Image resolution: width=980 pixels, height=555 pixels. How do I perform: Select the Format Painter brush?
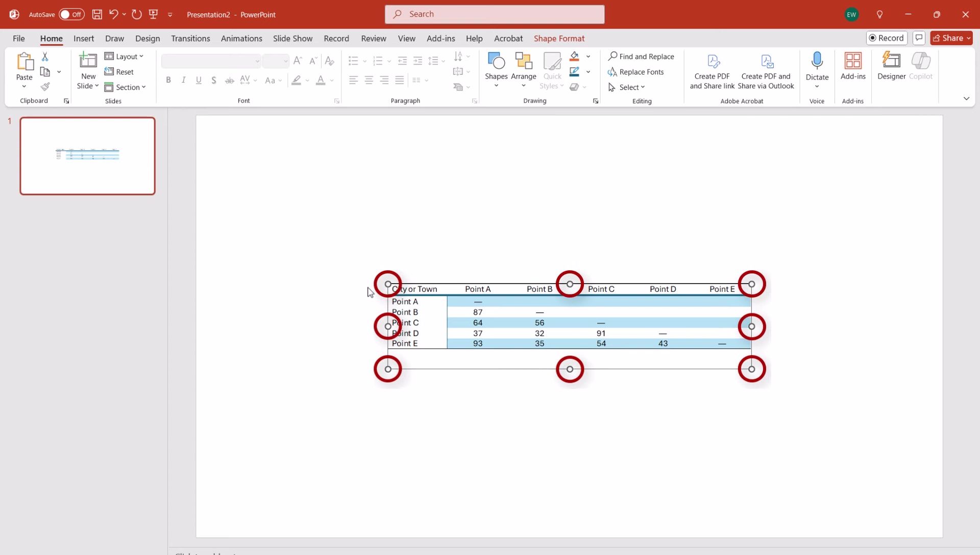point(45,87)
